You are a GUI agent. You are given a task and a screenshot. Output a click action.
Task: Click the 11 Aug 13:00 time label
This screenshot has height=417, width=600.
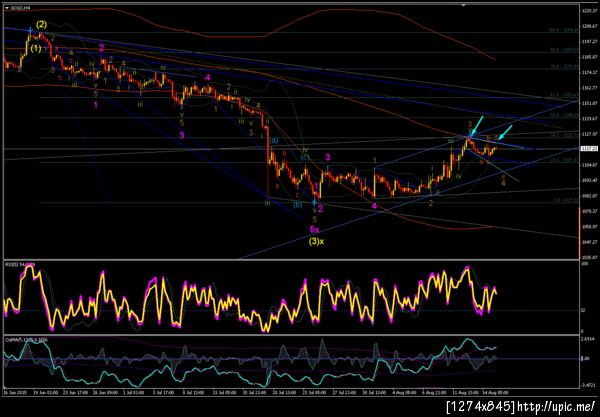pos(465,393)
